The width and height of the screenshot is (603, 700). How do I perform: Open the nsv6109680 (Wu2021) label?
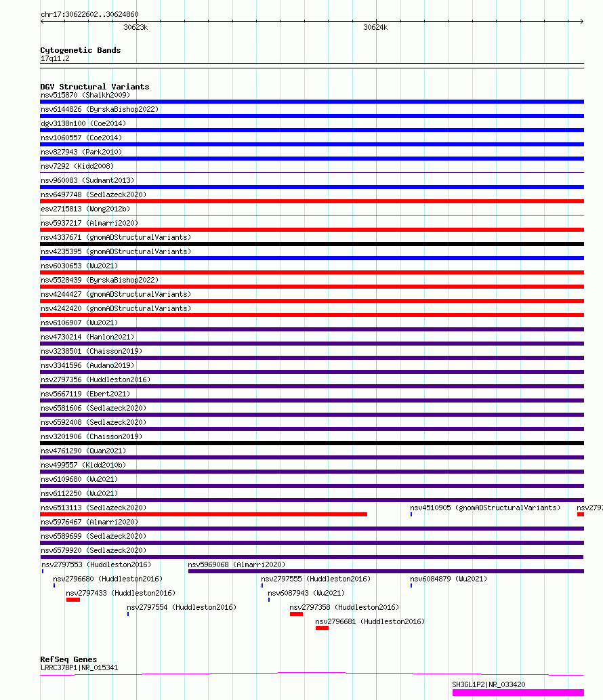(x=79, y=480)
